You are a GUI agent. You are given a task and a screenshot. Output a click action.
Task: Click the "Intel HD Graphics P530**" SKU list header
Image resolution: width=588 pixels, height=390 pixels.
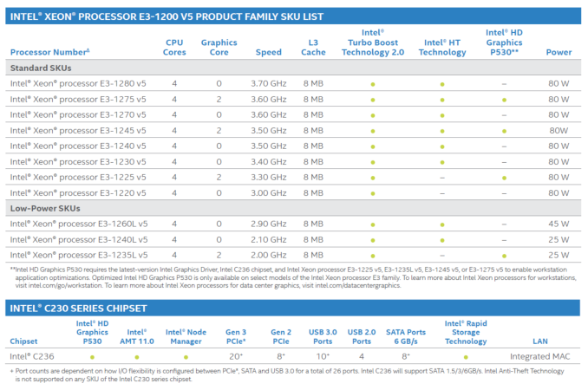tap(504, 42)
